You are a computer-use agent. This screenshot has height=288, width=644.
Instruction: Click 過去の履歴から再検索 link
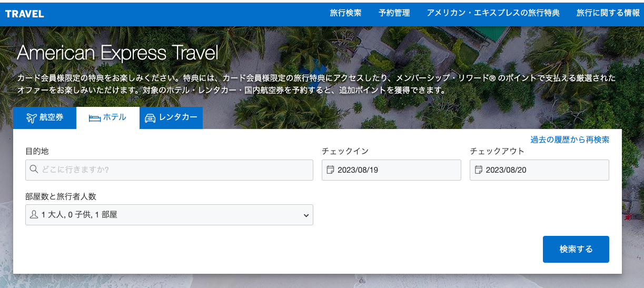coord(570,140)
